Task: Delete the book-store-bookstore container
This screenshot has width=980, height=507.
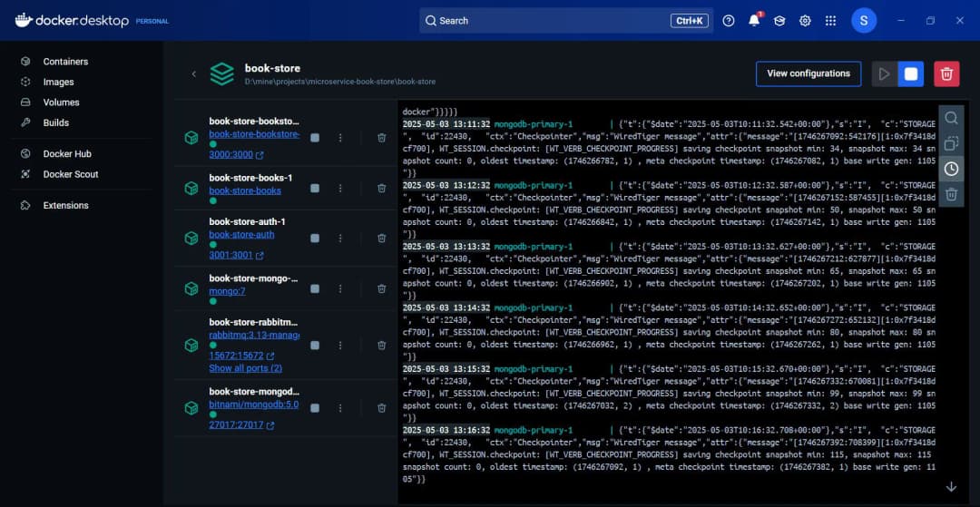Action: (x=381, y=137)
